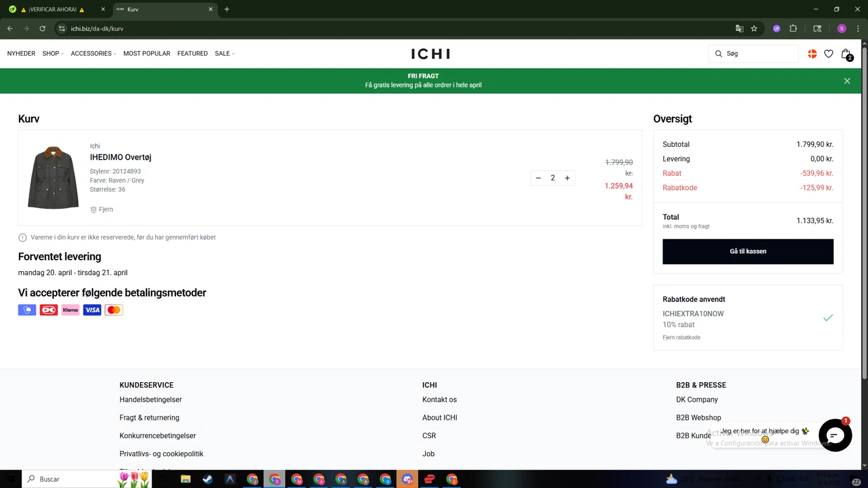Open DK Company link
Image resolution: width=868 pixels, height=488 pixels.
pos(697,400)
